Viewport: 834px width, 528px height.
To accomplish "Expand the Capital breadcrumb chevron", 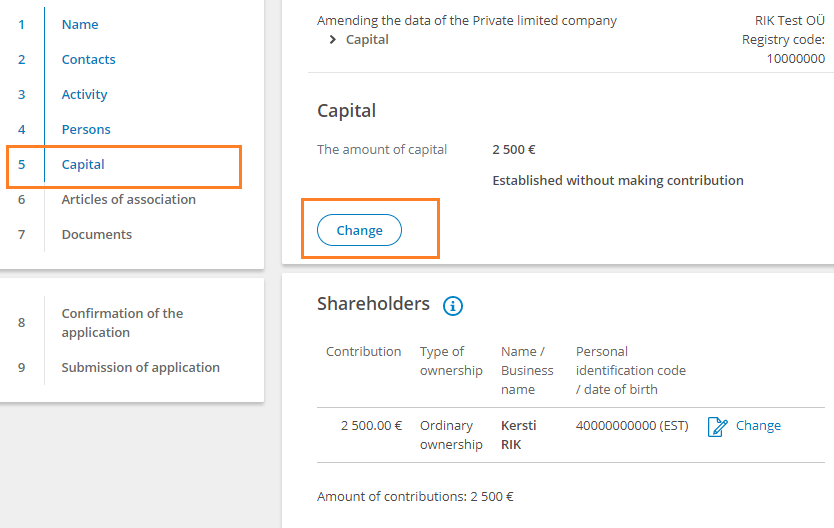I will (332, 39).
